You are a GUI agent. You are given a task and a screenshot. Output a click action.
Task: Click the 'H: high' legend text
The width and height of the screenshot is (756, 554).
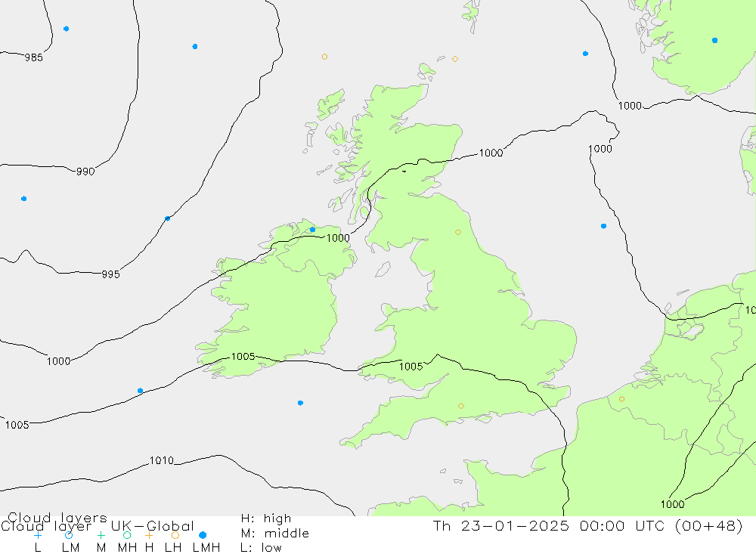click(x=266, y=518)
